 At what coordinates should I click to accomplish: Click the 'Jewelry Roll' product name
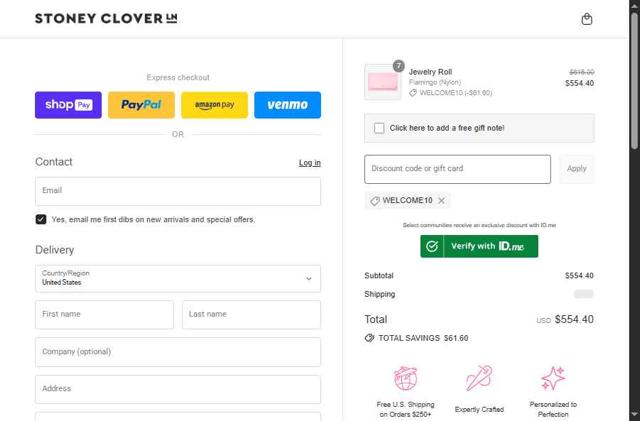tap(430, 72)
